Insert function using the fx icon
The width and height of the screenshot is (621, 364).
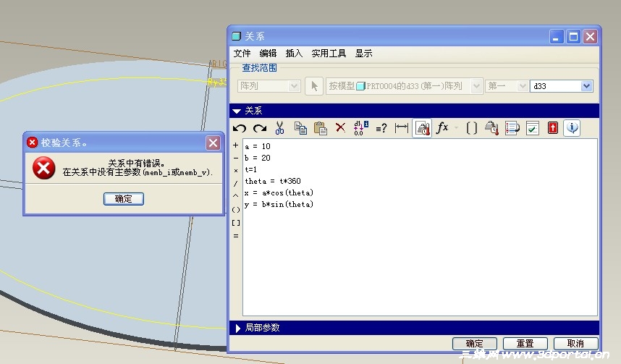[x=442, y=127]
